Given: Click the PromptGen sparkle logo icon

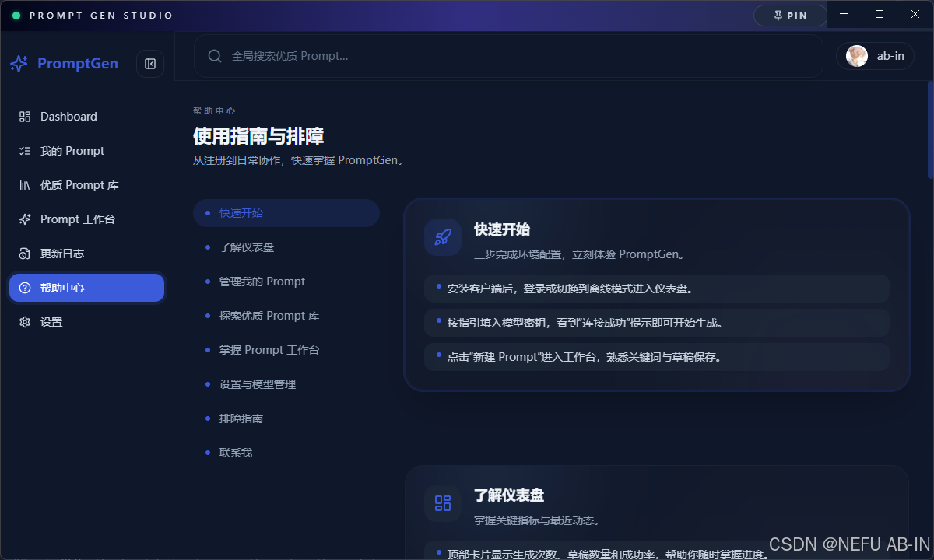Looking at the screenshot, I should [x=19, y=64].
